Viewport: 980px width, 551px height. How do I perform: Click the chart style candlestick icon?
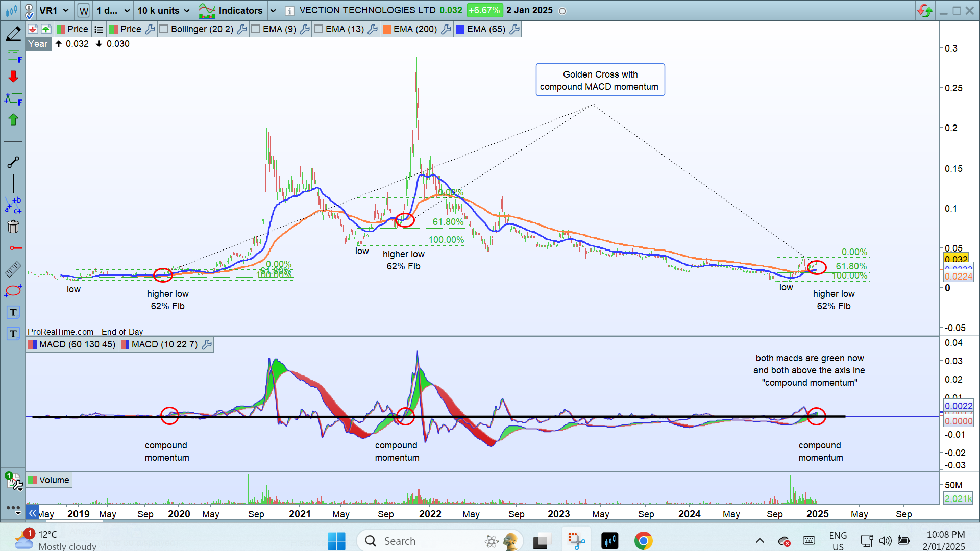(x=11, y=10)
